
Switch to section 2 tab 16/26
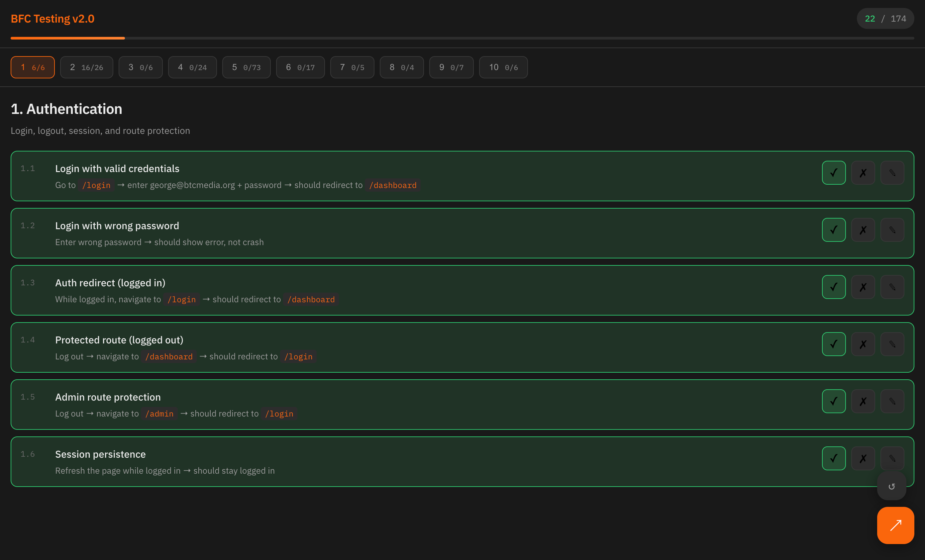[x=86, y=67]
